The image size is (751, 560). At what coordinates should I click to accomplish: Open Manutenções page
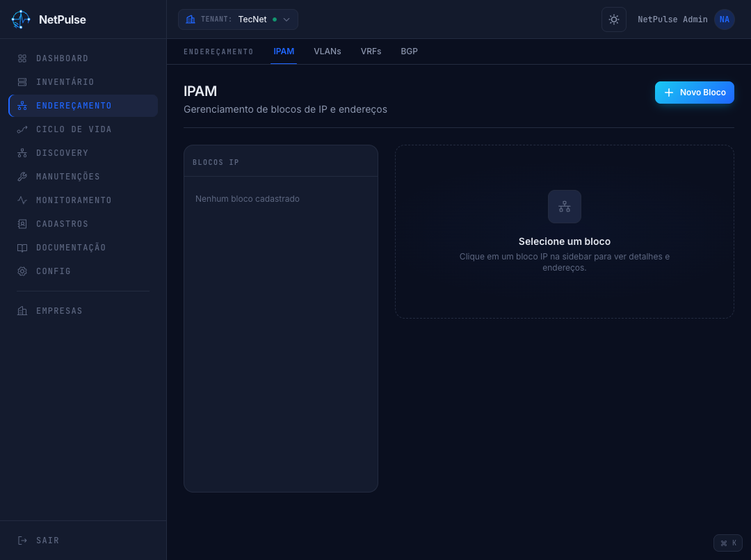pyautogui.click(x=83, y=177)
